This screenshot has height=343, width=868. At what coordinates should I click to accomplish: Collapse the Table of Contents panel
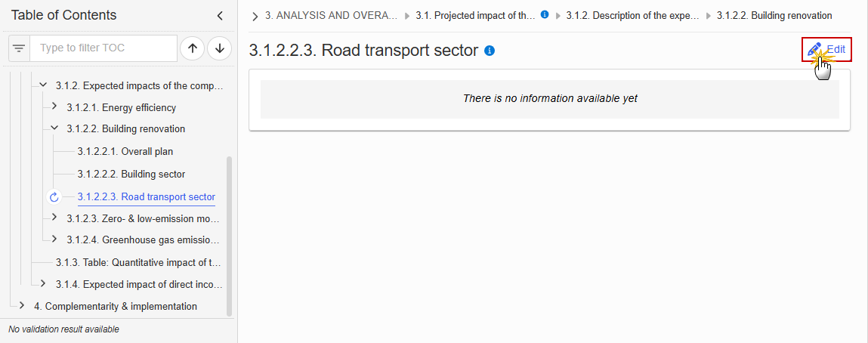click(220, 16)
